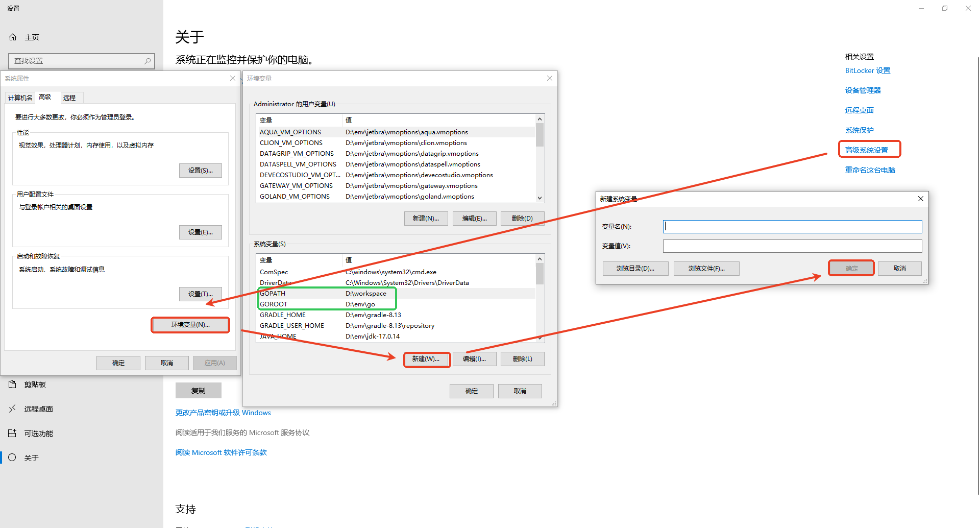Select CLION_VM_OPTIONS user variable row
Screen dimensions: 980x528
point(397,143)
